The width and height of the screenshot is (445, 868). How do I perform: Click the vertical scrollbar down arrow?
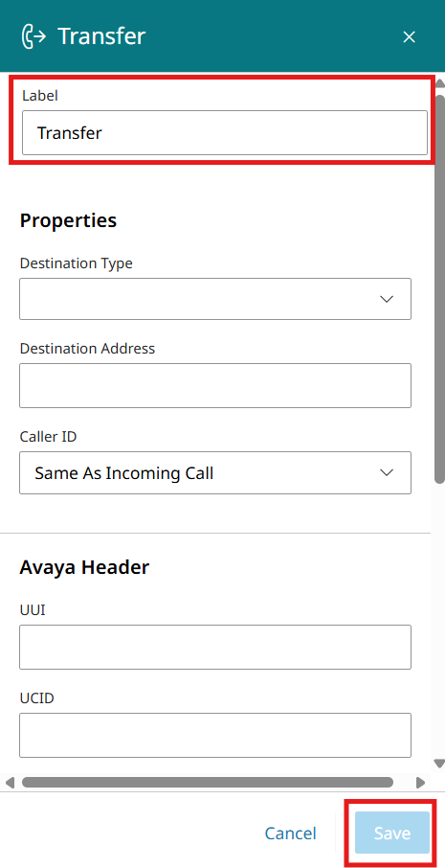(x=440, y=763)
